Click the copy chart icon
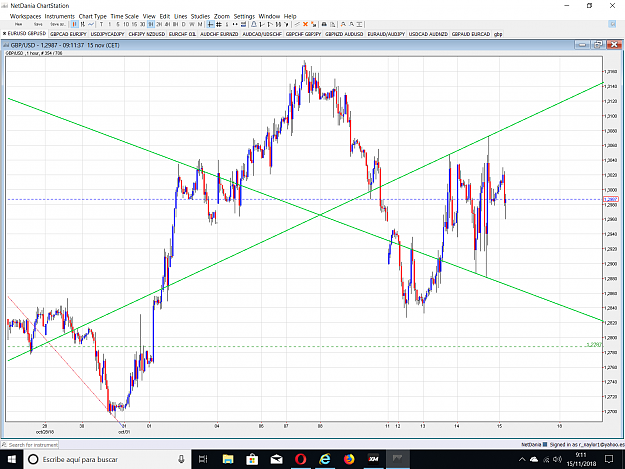Image resolution: width=625 pixels, height=469 pixels. [333, 24]
